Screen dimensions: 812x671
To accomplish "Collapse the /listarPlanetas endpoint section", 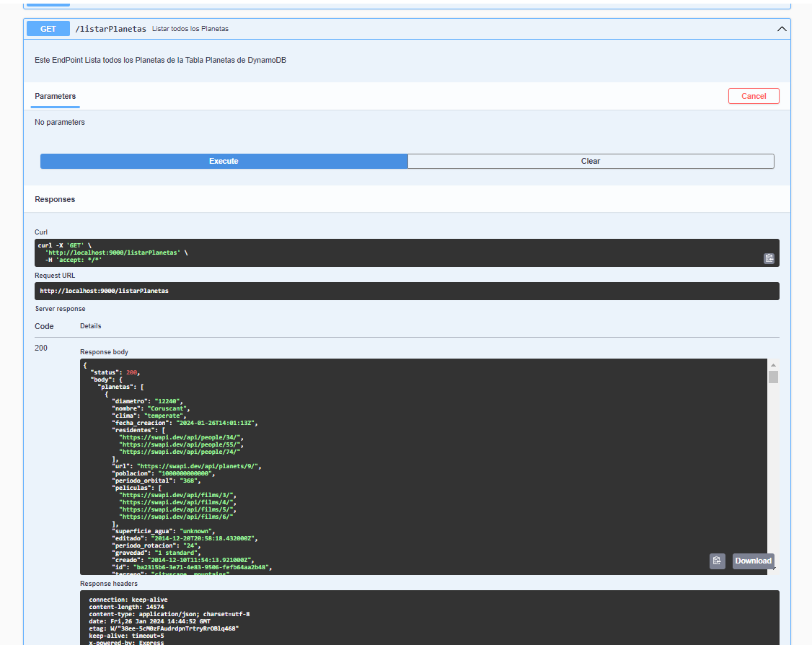I will coord(782,29).
